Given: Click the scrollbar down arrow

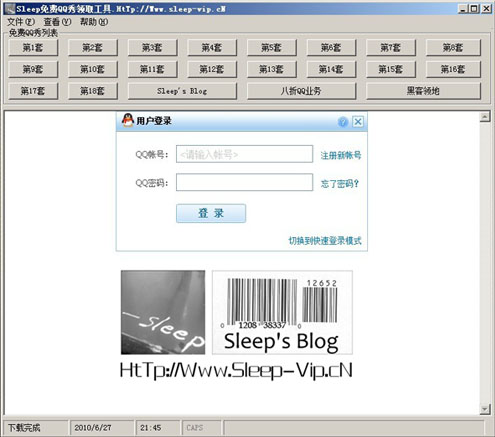Looking at the screenshot, I should (x=485, y=409).
